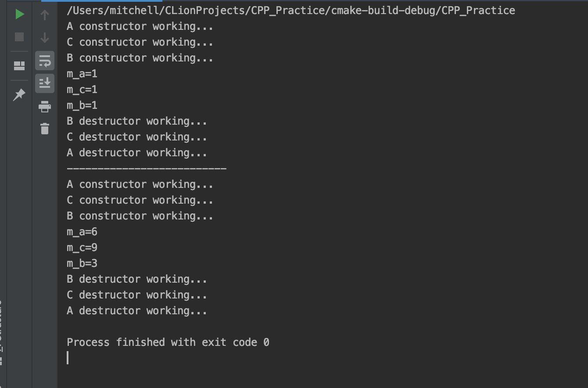The height and width of the screenshot is (388, 588).
Task: Select the Process finished exit code text
Action: (168, 342)
